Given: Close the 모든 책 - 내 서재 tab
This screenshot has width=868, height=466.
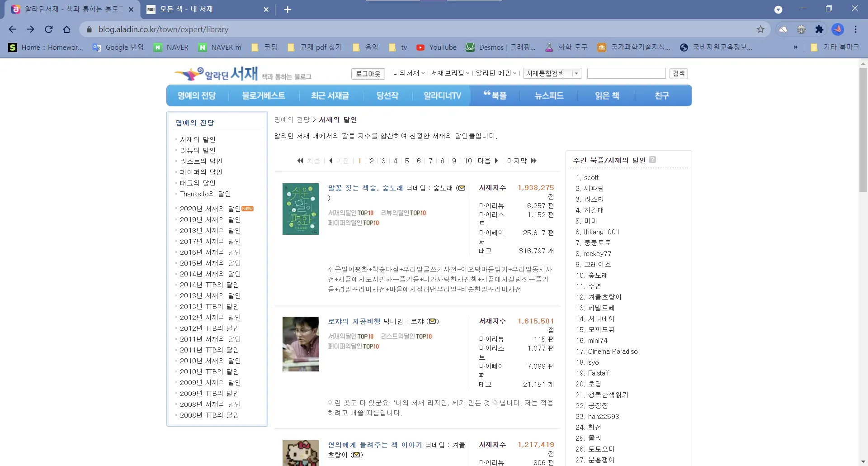Looking at the screenshot, I should click(x=266, y=10).
